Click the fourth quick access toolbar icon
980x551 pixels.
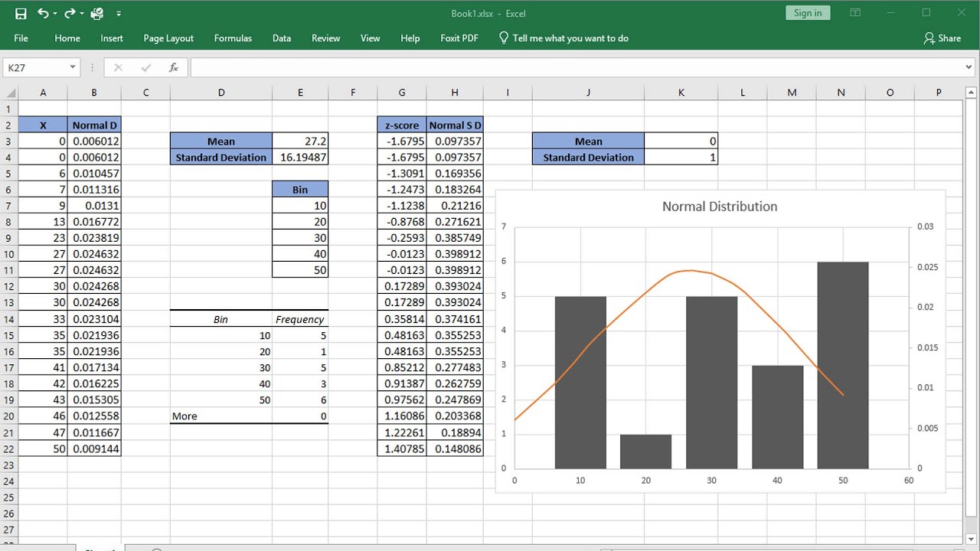tap(97, 13)
